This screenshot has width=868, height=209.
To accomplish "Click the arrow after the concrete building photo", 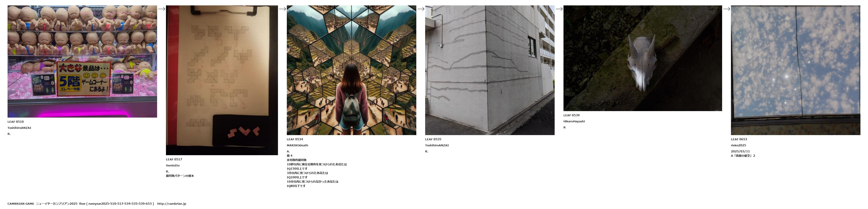I will coord(559,9).
